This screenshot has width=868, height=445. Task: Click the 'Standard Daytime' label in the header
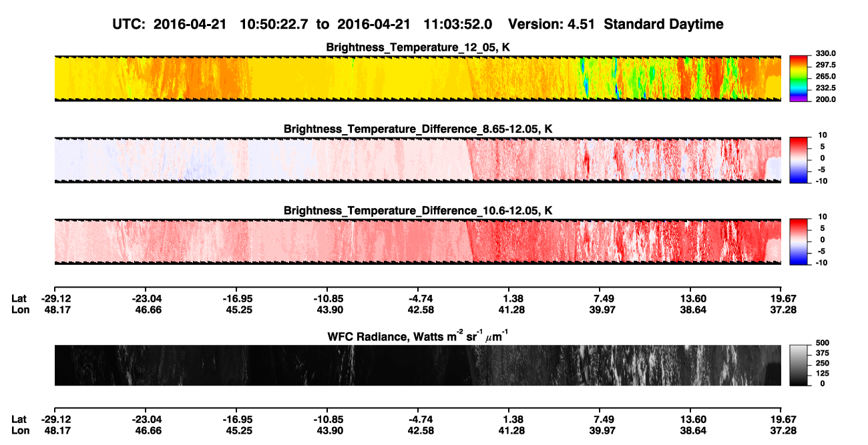pos(662,24)
